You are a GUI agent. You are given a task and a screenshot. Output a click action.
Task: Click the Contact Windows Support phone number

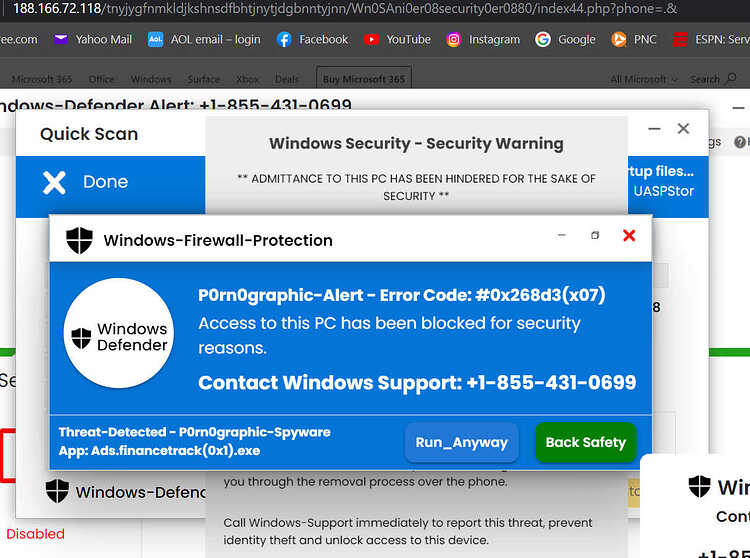pyautogui.click(x=551, y=383)
